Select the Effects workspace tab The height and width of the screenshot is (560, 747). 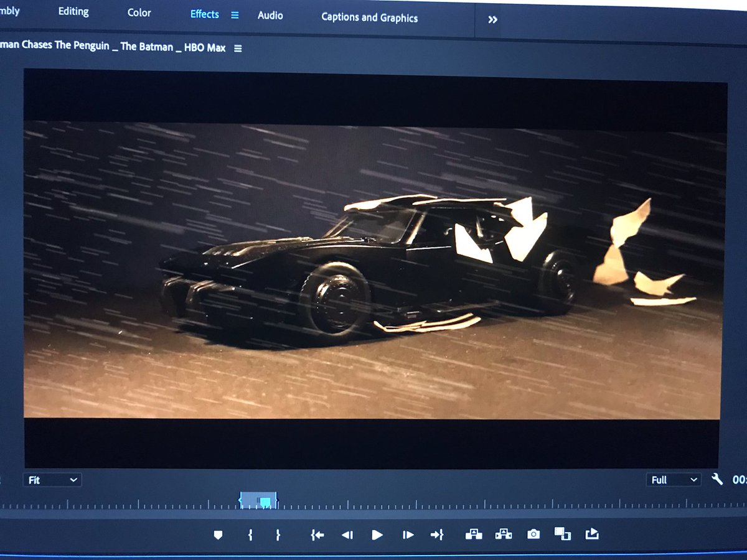tap(204, 14)
